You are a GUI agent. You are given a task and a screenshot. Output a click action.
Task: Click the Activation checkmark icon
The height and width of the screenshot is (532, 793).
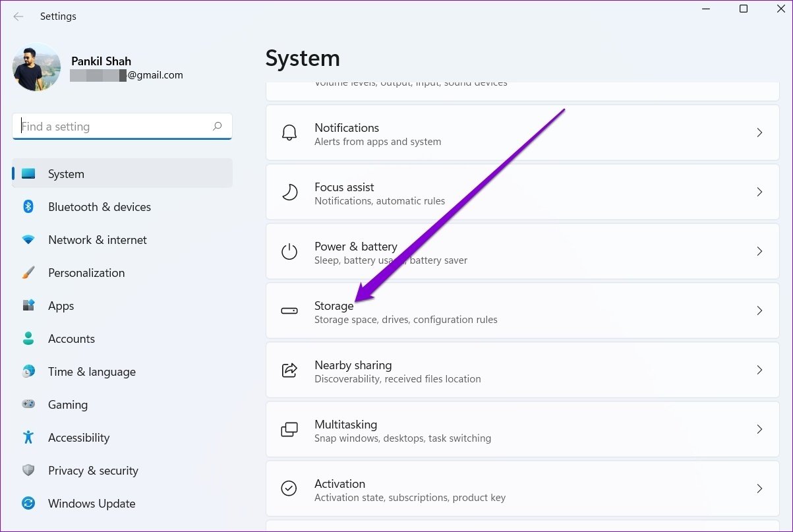point(289,488)
